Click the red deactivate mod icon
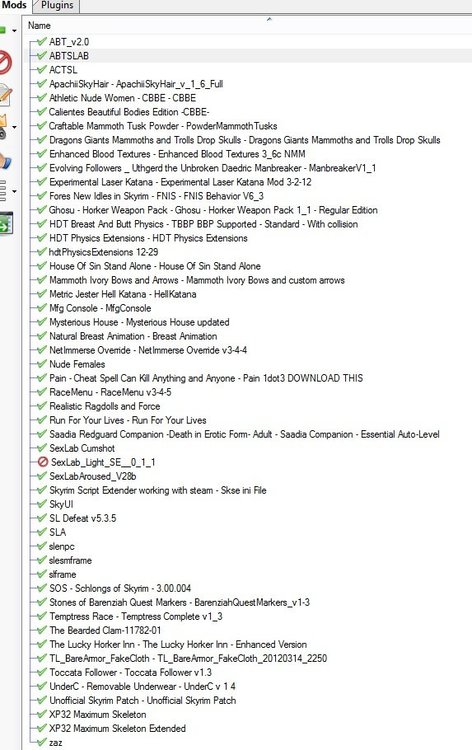The width and height of the screenshot is (472, 750). pyautogui.click(x=4, y=63)
